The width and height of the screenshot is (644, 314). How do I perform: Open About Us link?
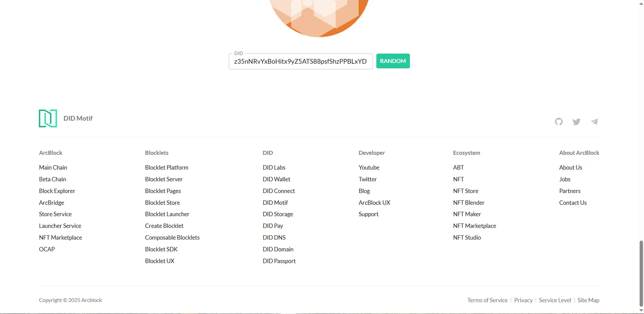pyautogui.click(x=571, y=168)
